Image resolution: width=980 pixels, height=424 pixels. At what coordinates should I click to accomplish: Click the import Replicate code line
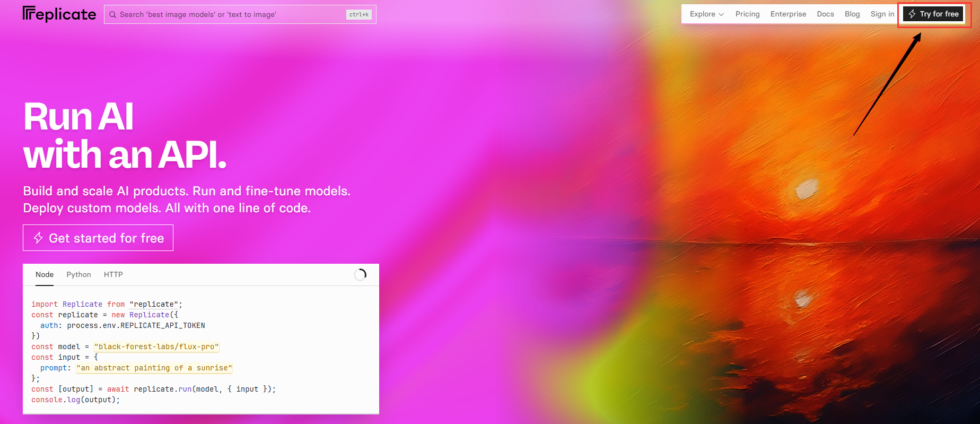[107, 304]
